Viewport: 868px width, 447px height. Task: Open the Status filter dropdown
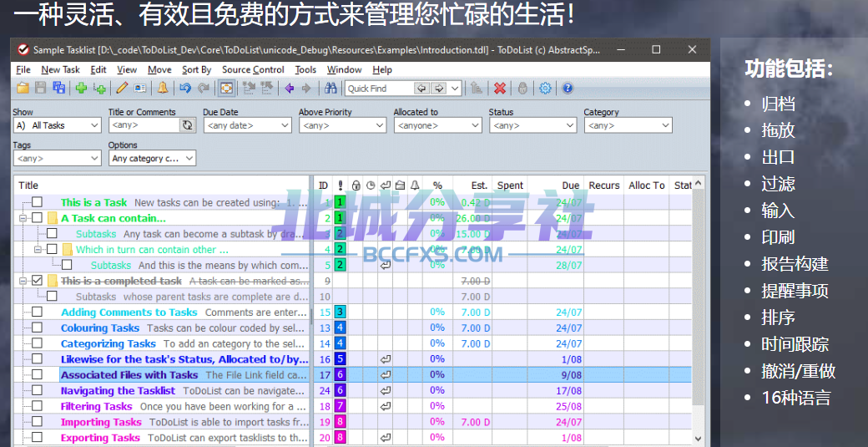tap(533, 125)
